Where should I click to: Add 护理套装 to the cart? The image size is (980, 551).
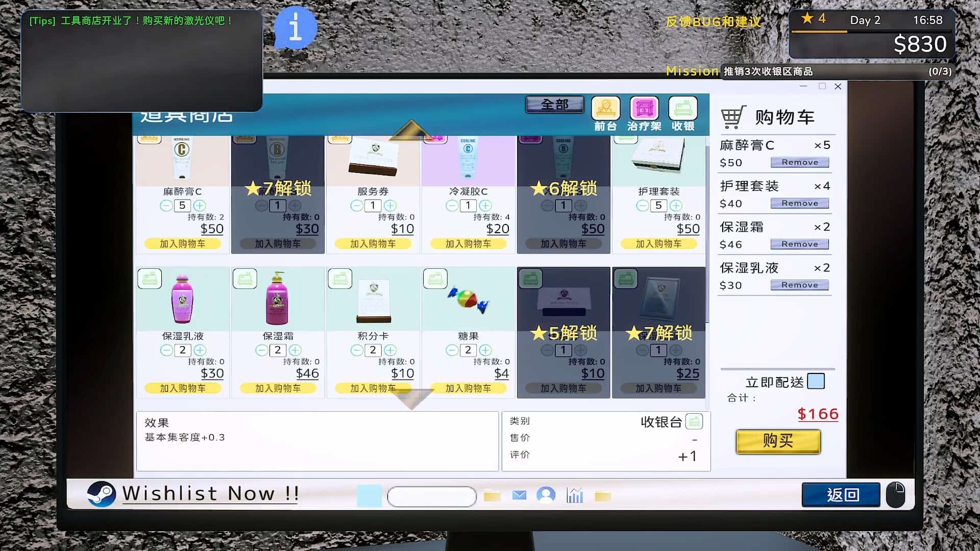[x=659, y=244]
